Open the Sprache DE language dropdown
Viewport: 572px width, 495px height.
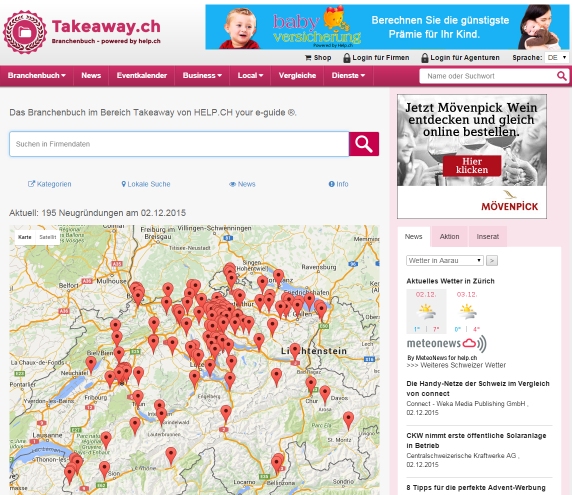coord(557,58)
